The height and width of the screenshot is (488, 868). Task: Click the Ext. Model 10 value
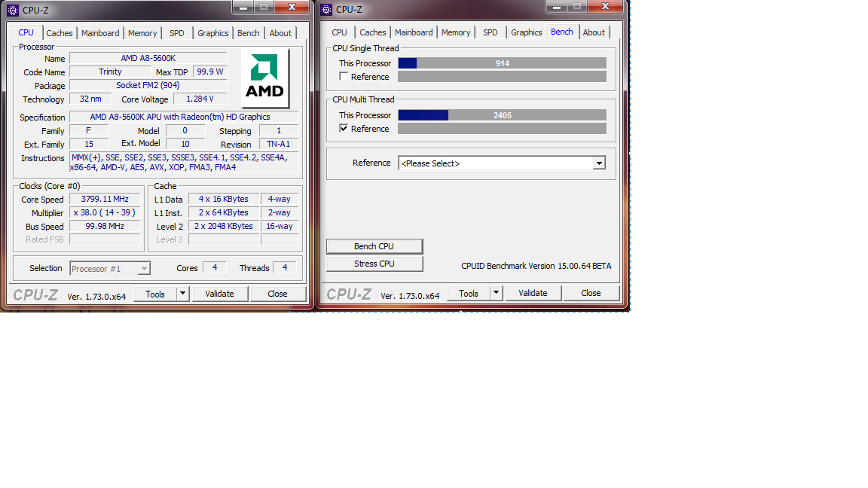[x=185, y=144]
